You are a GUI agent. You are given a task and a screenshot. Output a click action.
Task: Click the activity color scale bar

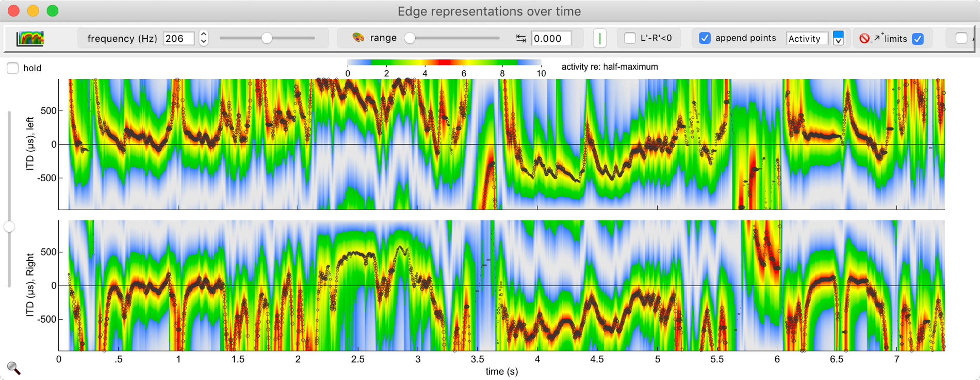coord(444,62)
